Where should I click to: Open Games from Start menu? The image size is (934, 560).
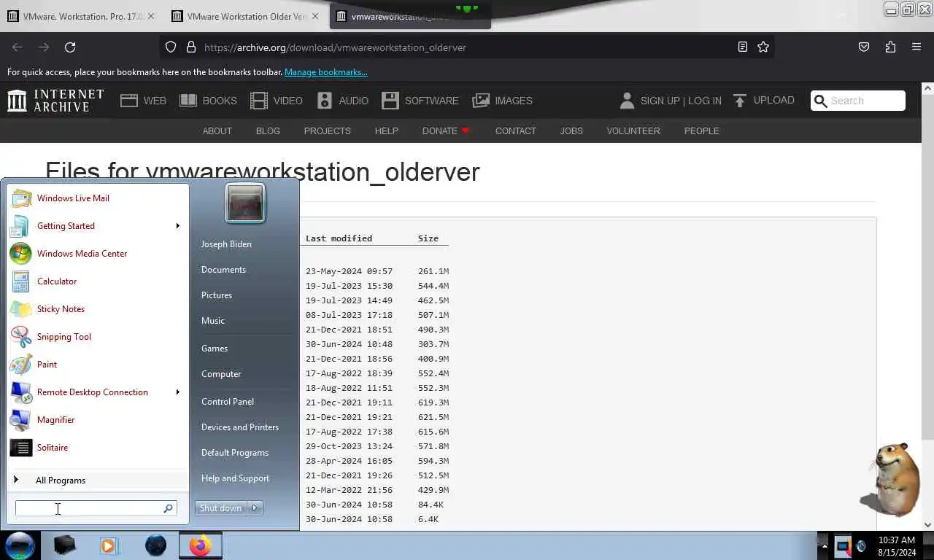click(215, 349)
